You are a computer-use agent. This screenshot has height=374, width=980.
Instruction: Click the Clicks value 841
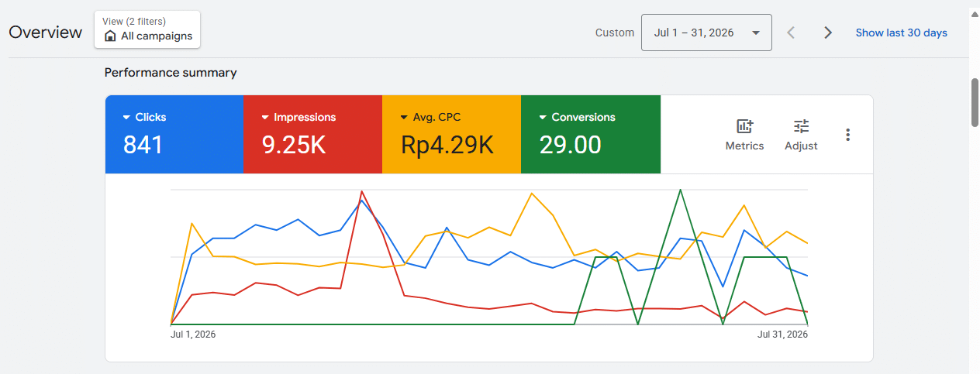[143, 145]
